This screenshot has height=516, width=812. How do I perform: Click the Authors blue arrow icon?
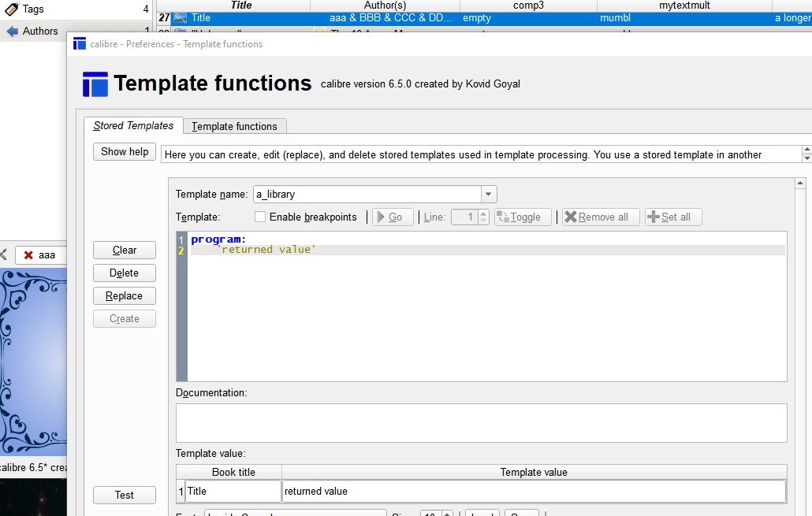12,32
